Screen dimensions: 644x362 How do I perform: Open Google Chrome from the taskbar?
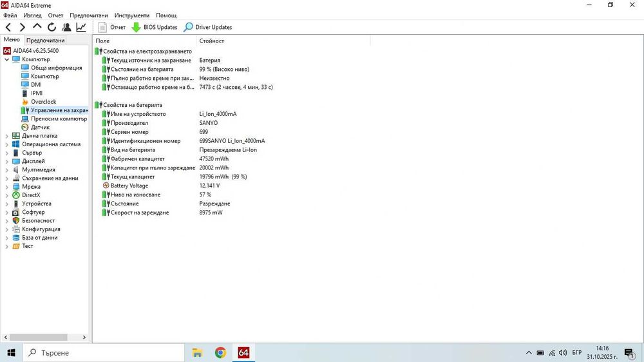tap(220, 352)
